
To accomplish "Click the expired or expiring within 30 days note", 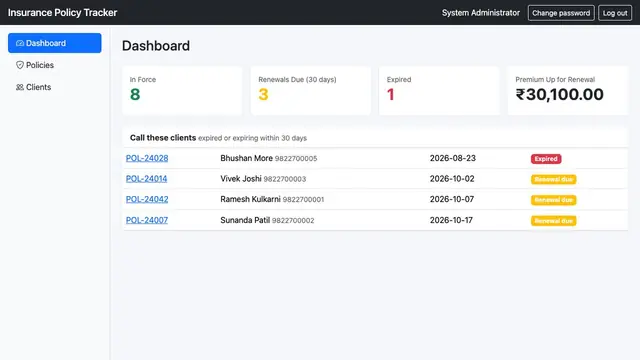I will point(252,138).
